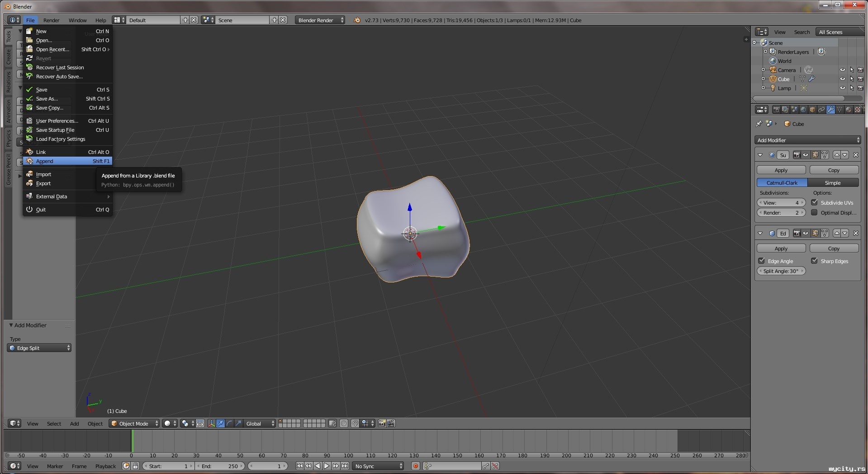This screenshot has height=474, width=868.
Task: Click Append in the File menu
Action: [x=68, y=161]
